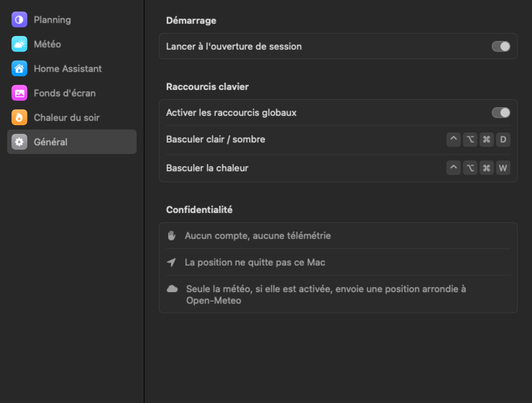Screen dimensions: 532x403
Task: Toggle Activer les raccourcis globaux switch
Action: click(501, 113)
